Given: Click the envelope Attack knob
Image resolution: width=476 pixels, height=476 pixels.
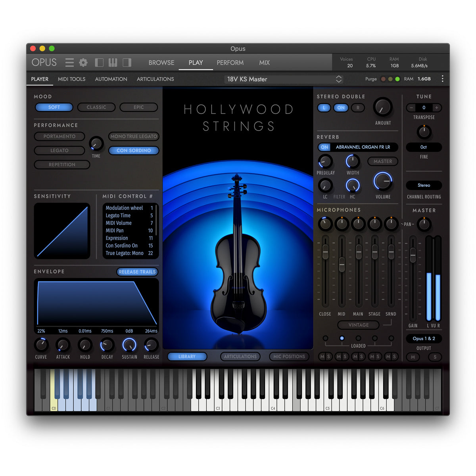Looking at the screenshot, I should coord(63,345).
